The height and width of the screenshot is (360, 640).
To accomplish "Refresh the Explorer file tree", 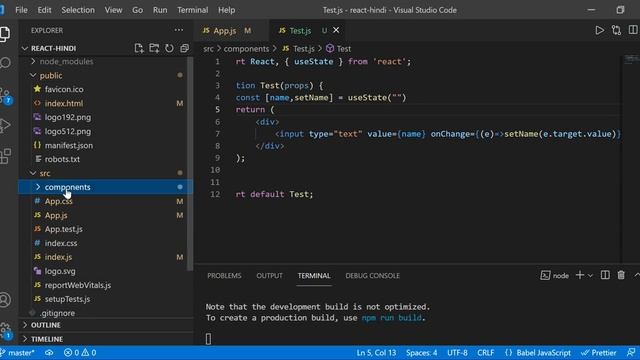I will click(x=169, y=48).
